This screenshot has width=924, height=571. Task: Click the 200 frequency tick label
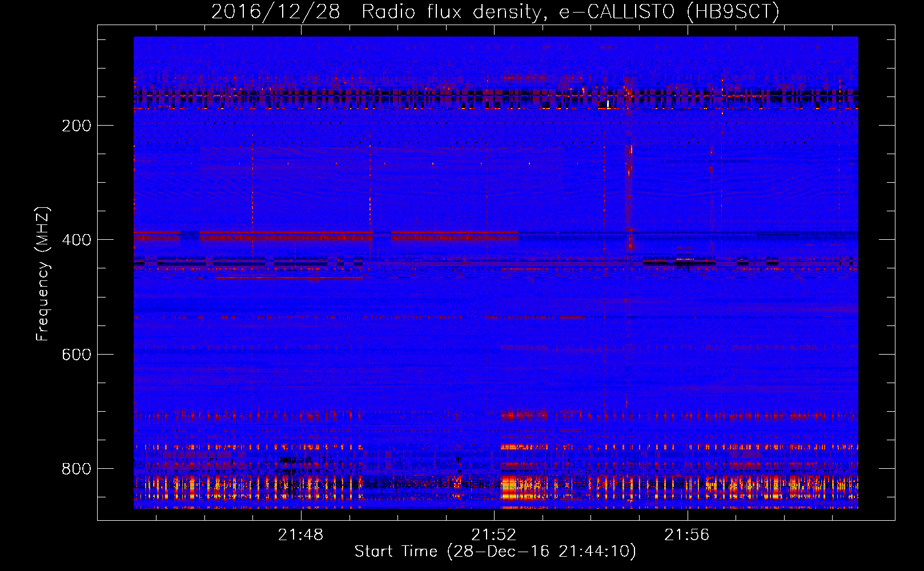[77, 126]
